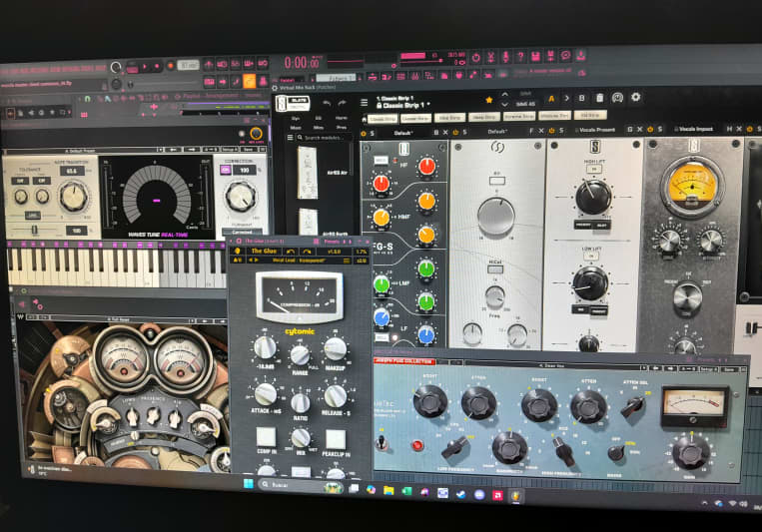Click the round meter icon beside the gear
The height and width of the screenshot is (532, 762).
coord(617,98)
